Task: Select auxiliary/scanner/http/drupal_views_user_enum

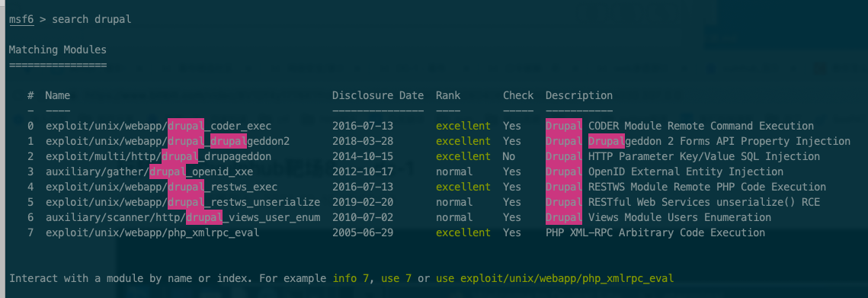Action: coord(183,217)
